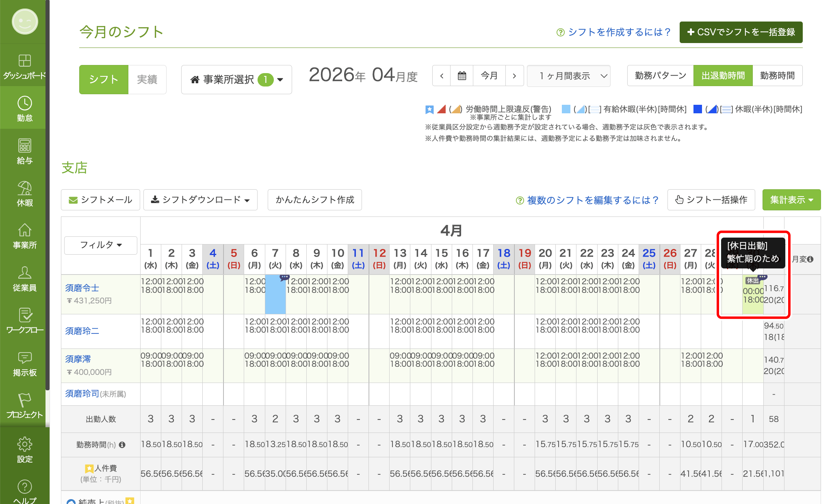Click the green holiday-work shift cell 00:00-18:00
The height and width of the screenshot is (504, 832).
click(x=753, y=295)
